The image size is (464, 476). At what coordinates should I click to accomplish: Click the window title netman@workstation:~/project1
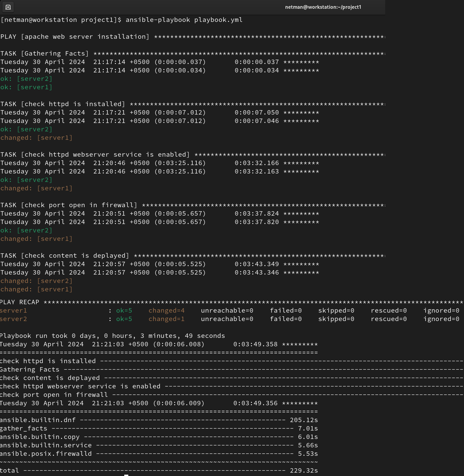pos(323,7)
